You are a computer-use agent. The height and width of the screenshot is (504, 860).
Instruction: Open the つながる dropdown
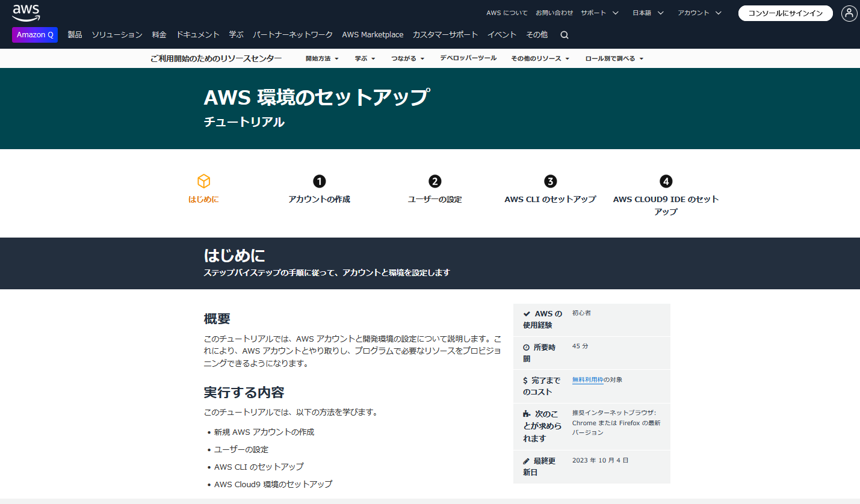407,58
